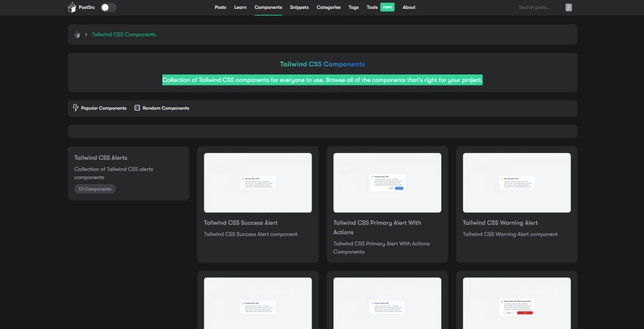Click Tailwind CSS Components page heading
Image resolution: width=644 pixels, height=329 pixels.
click(323, 64)
